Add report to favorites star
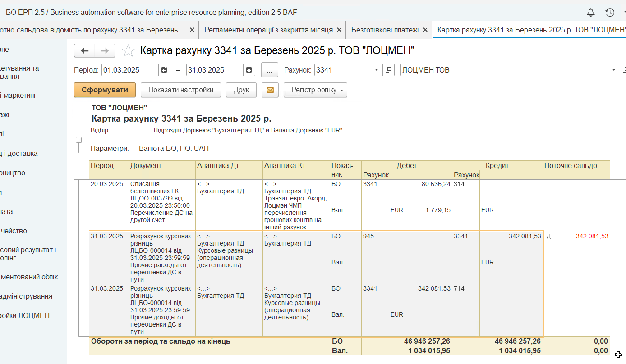 (x=128, y=51)
